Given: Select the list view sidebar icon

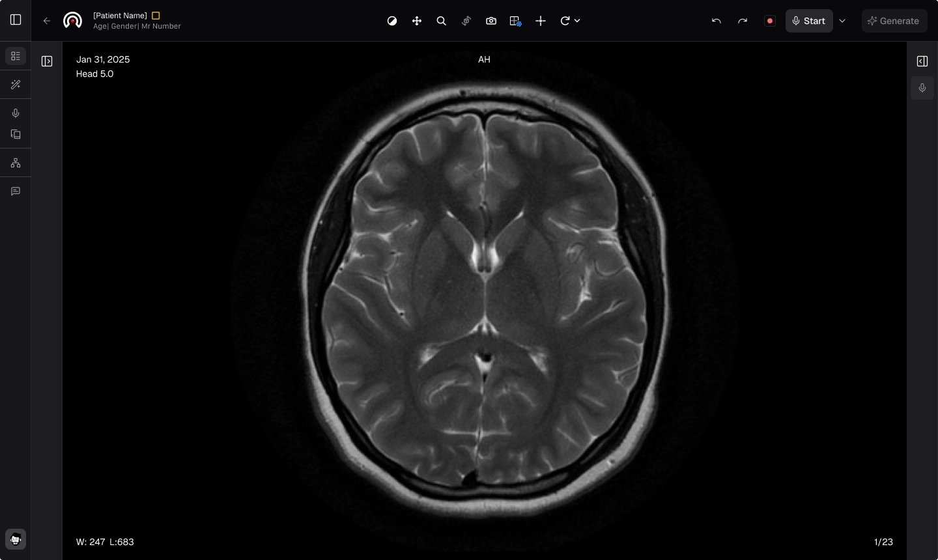Looking at the screenshot, I should pyautogui.click(x=16, y=56).
